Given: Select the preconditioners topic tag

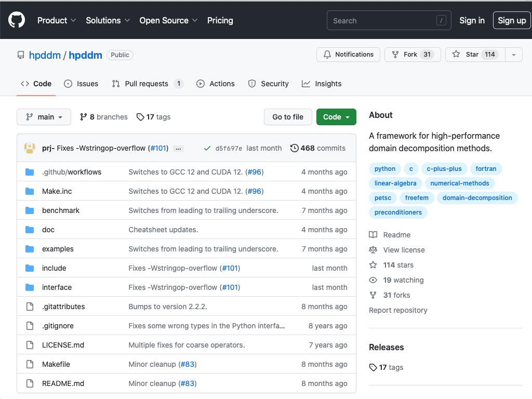Looking at the screenshot, I should [x=398, y=212].
